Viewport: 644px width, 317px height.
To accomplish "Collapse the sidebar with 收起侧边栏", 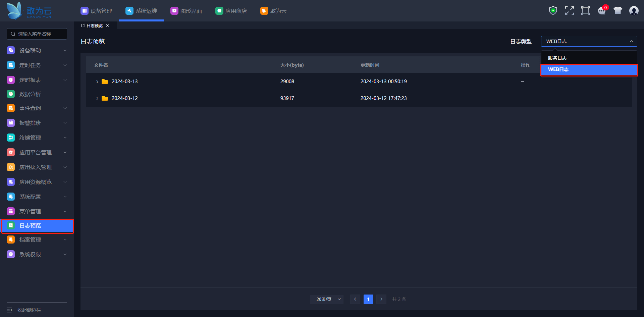I will pos(24,310).
